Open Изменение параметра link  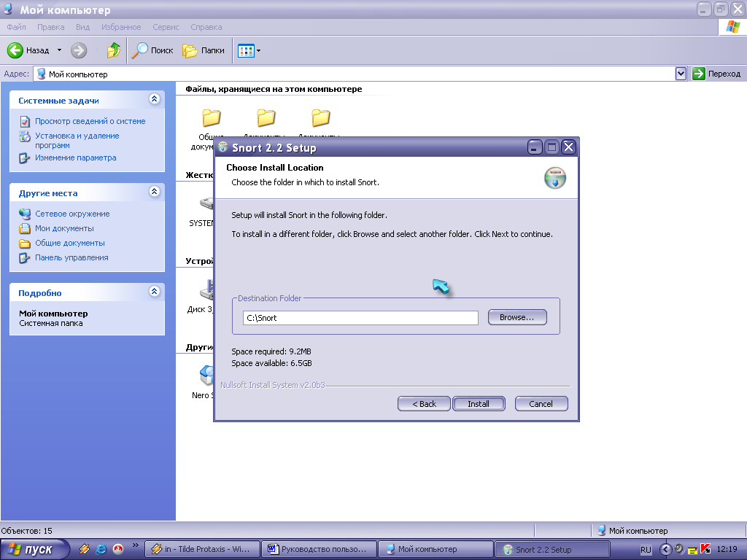click(x=75, y=157)
